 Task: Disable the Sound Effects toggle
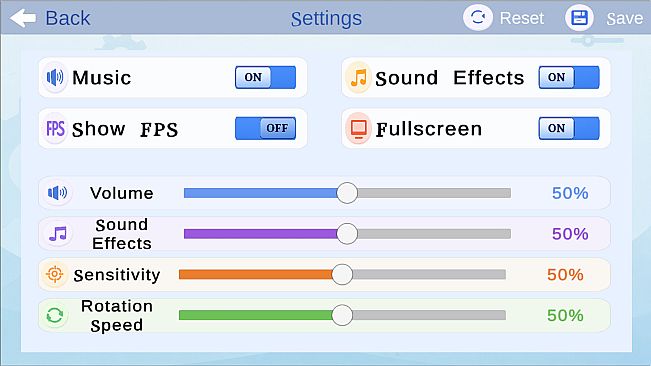coord(569,77)
